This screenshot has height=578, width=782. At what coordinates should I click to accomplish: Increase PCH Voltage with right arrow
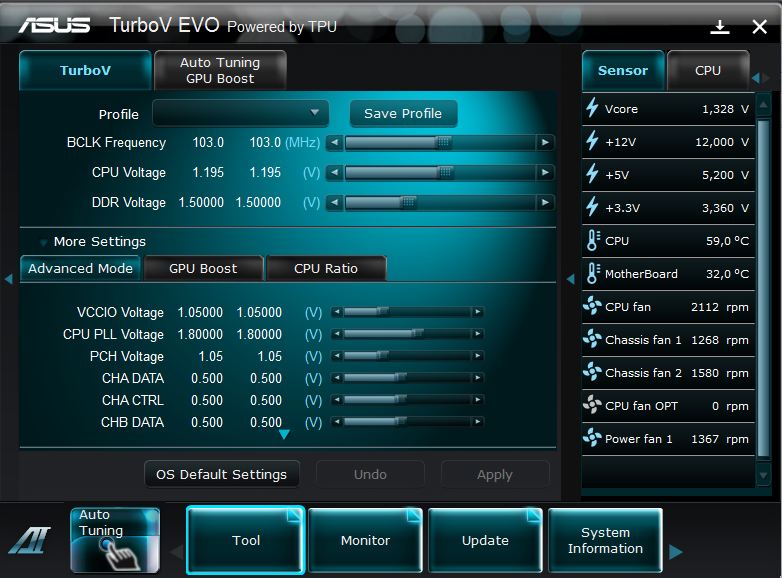[478, 356]
